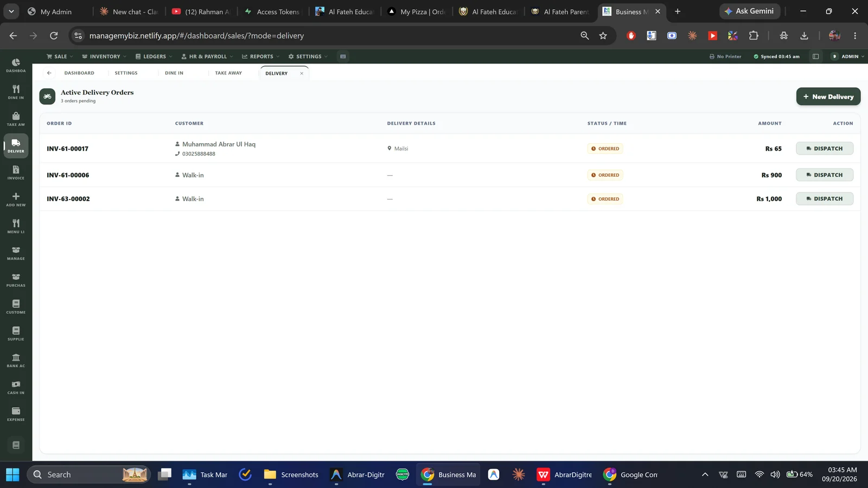The image size is (868, 488).
Task: Toggle the sidebar layout icon near Admin
Action: [x=815, y=56]
